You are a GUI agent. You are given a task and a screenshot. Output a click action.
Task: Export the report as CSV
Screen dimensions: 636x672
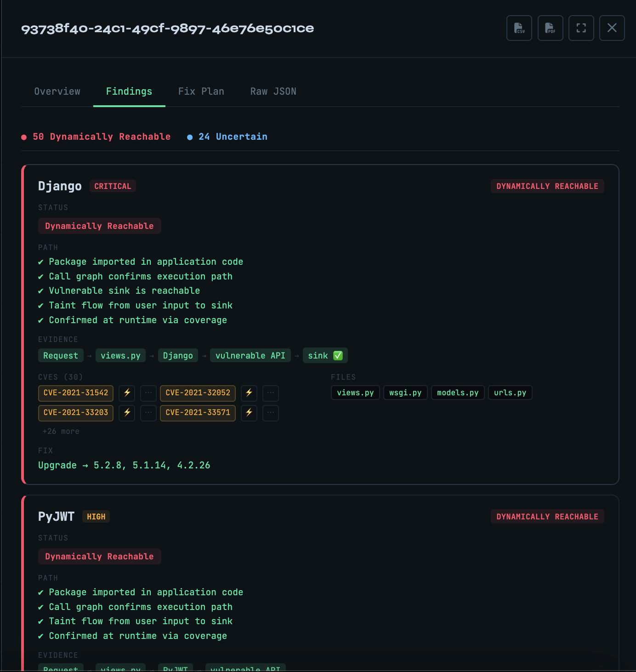tap(519, 28)
